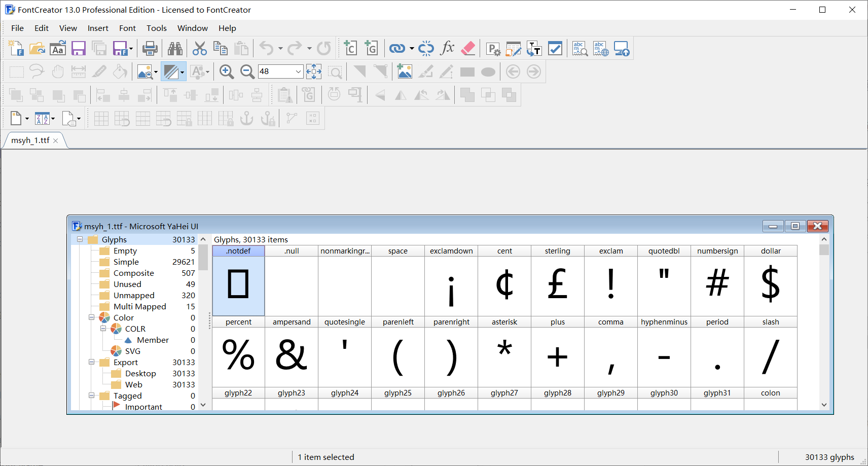
Task: Click the category tree scroll down arrow
Action: point(203,405)
